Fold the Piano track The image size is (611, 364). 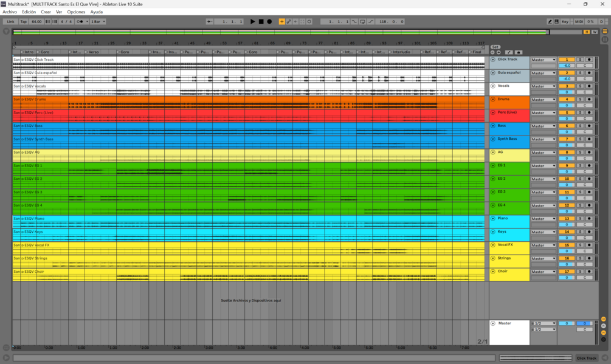click(493, 218)
